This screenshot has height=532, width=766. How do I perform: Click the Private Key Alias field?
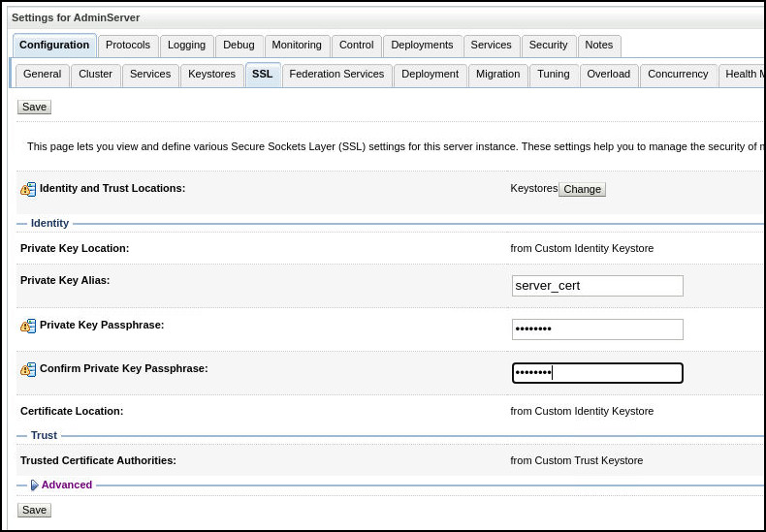[597, 286]
